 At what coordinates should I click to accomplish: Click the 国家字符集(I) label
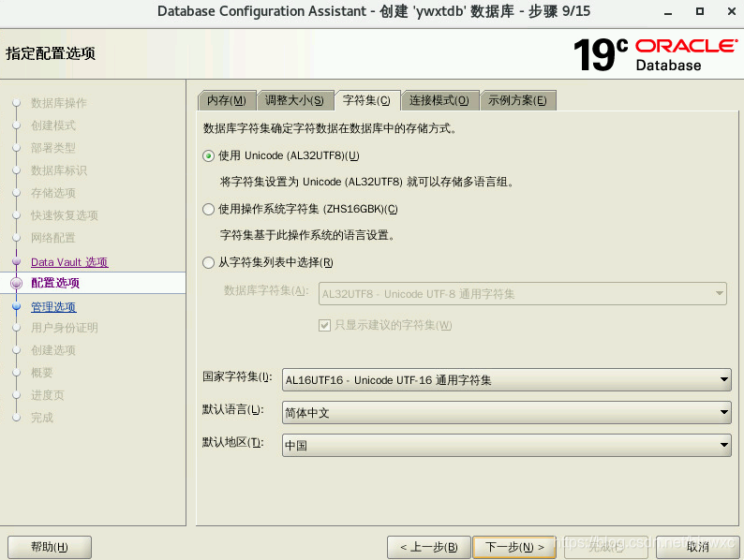pyautogui.click(x=237, y=377)
